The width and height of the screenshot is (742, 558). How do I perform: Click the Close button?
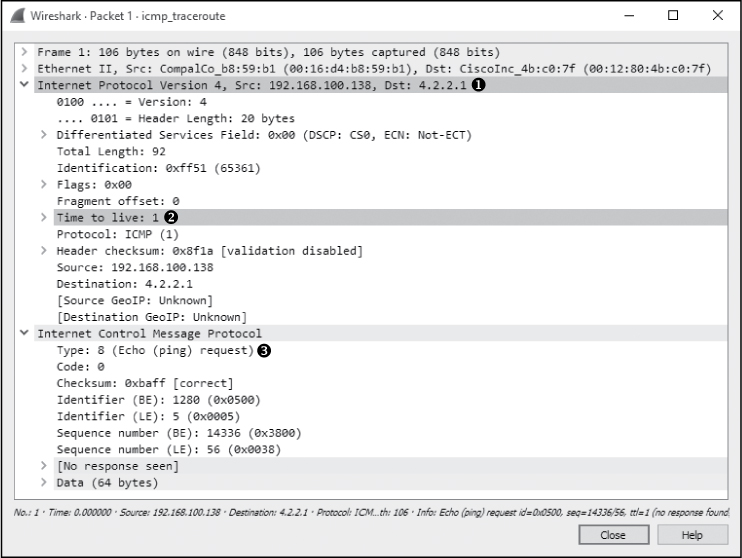[613, 535]
